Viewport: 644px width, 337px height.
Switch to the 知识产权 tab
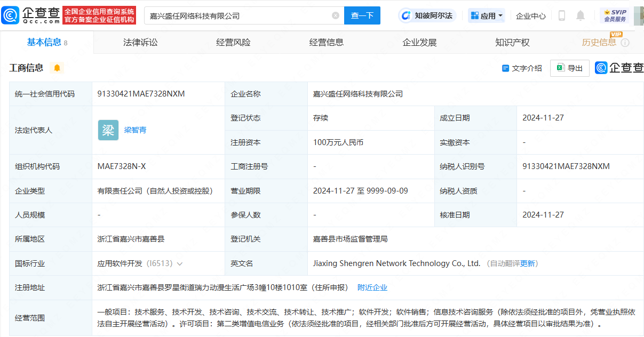512,43
